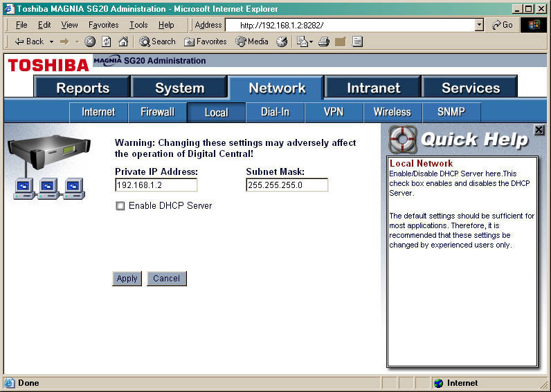Click the Go button

(502, 25)
